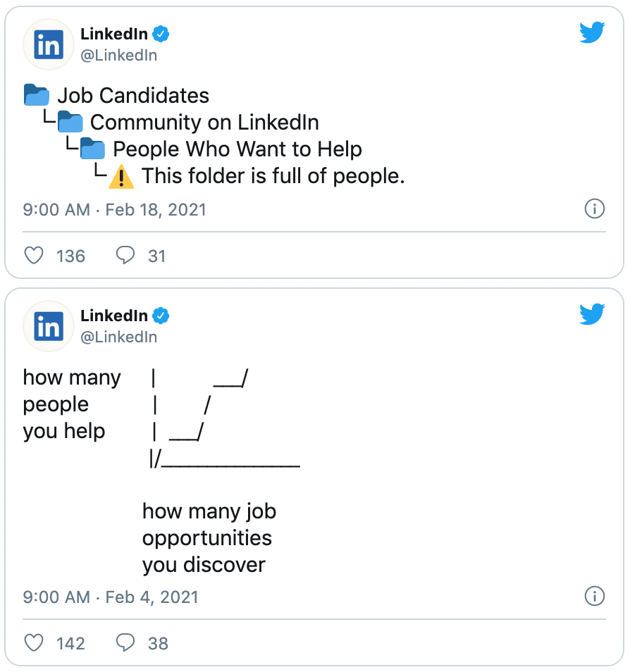The image size is (630, 672).
Task: Open @LinkedIn handle in first tweet
Action: [119, 55]
